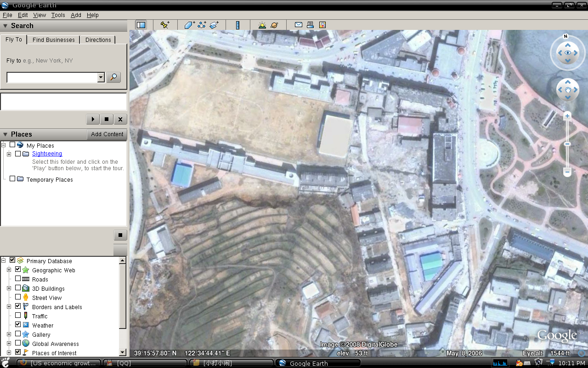Click the Layers panel scroll down arrow
Image resolution: width=588 pixels, height=368 pixels.
click(123, 352)
